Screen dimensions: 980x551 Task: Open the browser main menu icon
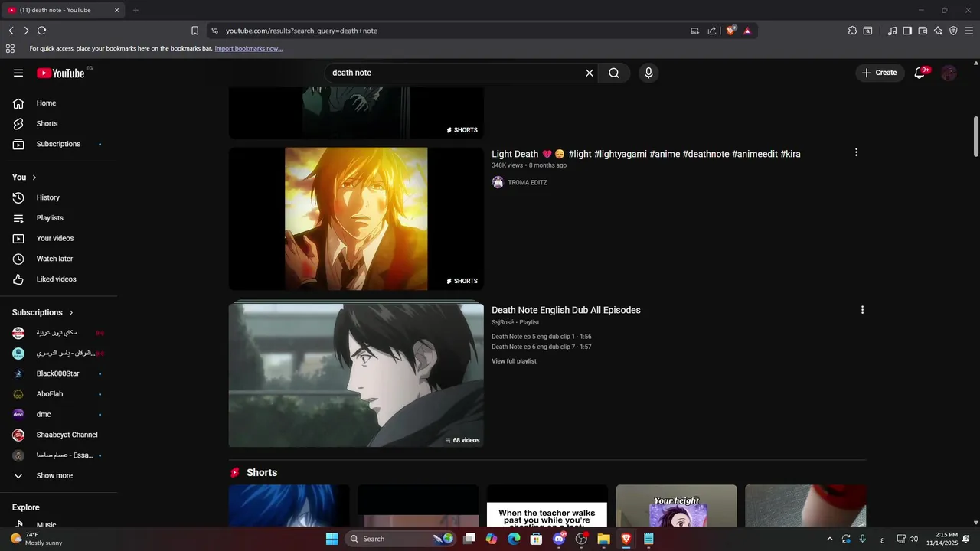[x=969, y=31]
